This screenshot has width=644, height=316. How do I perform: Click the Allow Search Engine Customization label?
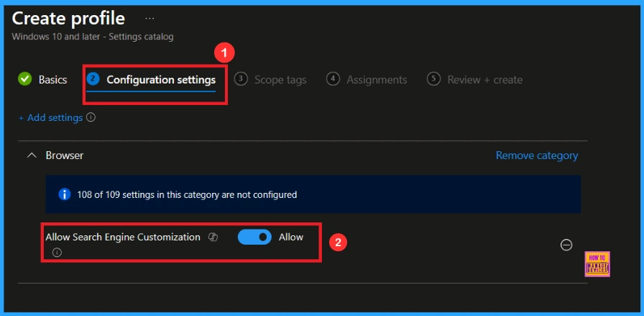[123, 237]
